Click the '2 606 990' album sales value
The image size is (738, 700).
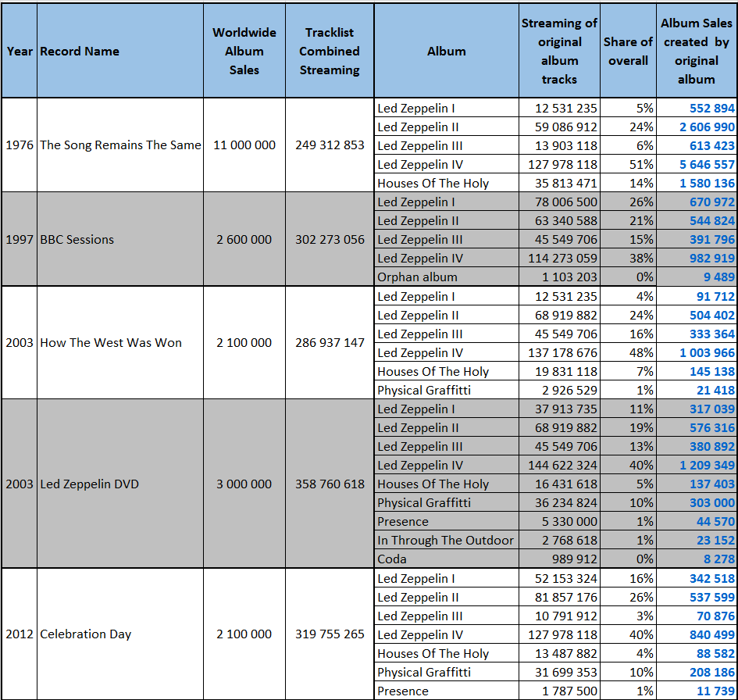697,127
